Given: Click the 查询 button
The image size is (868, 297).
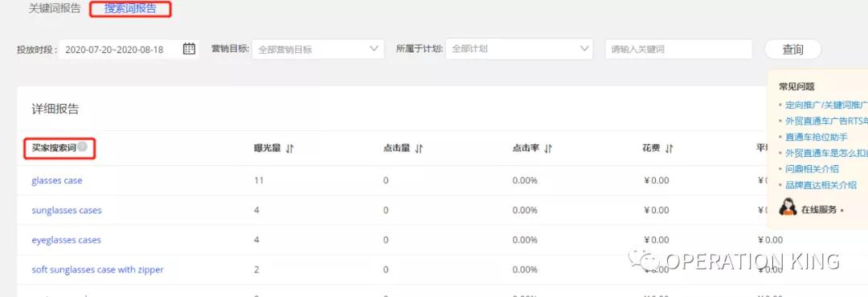Looking at the screenshot, I should [x=792, y=49].
